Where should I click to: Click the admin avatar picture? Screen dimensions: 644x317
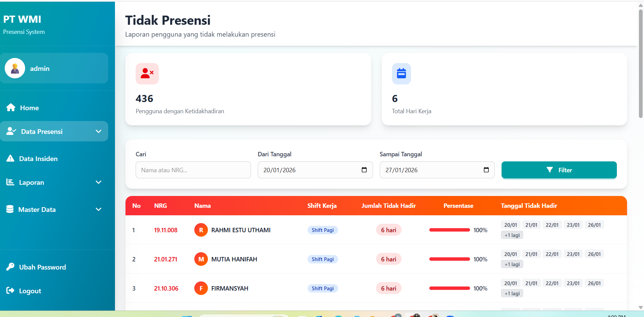[15, 68]
